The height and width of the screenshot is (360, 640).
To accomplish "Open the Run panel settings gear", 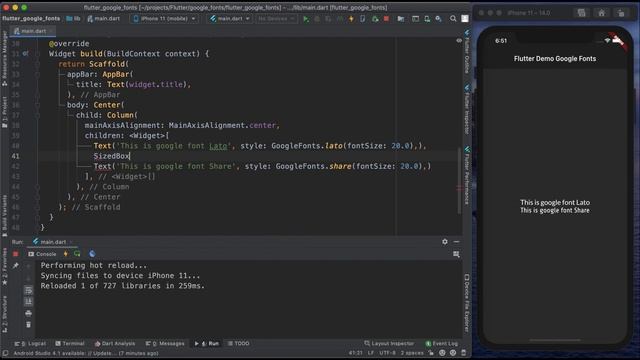I will (x=445, y=242).
